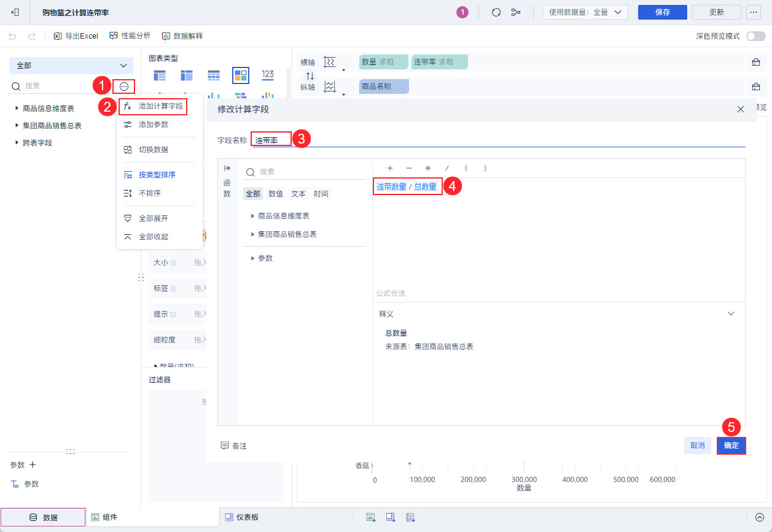Swap horizontal and vertical axes icon
Screen dimensions: 772x532
pyautogui.click(x=310, y=75)
